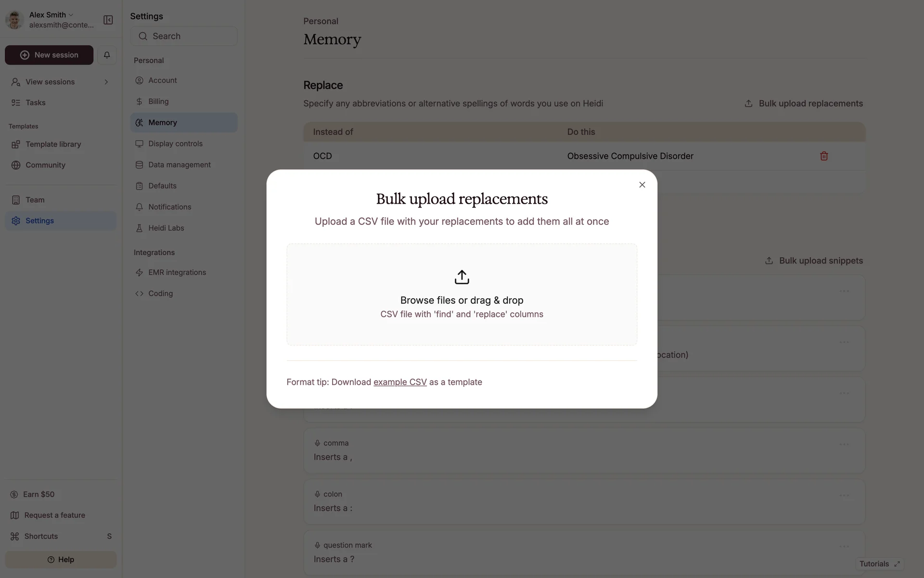
Task: Expand View sessions chevron
Action: 106,82
